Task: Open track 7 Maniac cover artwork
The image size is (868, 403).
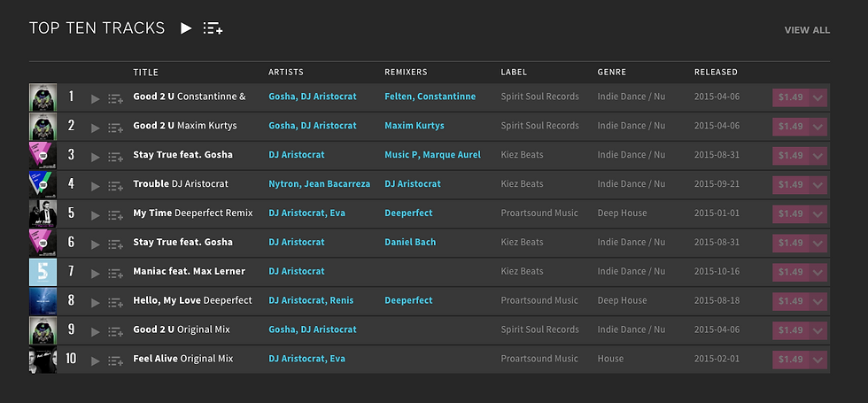Action: [x=43, y=272]
